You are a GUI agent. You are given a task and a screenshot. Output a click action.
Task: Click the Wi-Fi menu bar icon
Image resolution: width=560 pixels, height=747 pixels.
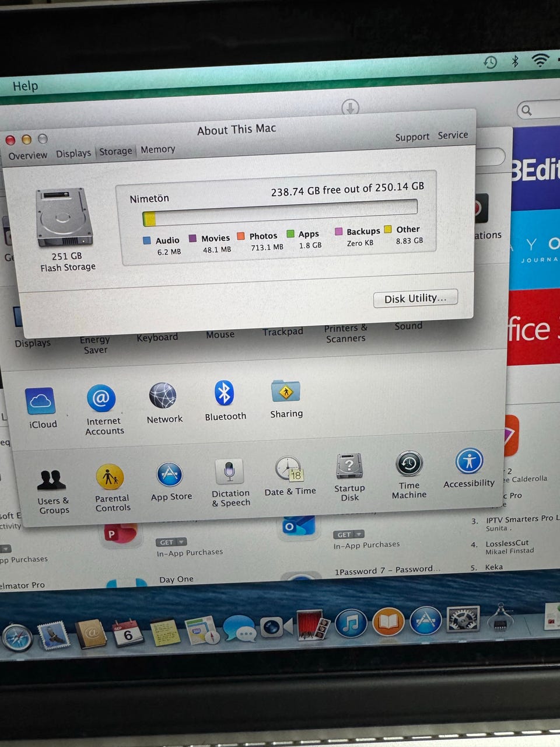pos(540,60)
